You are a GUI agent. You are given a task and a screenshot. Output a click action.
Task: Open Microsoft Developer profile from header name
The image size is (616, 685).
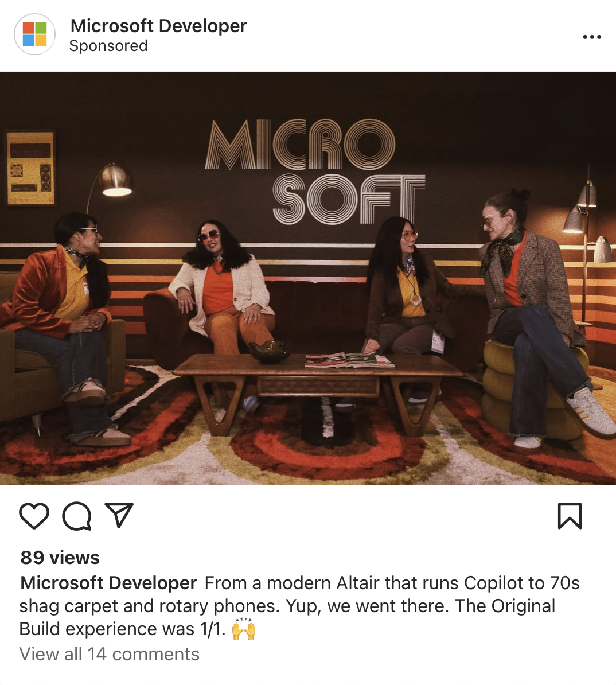(158, 26)
